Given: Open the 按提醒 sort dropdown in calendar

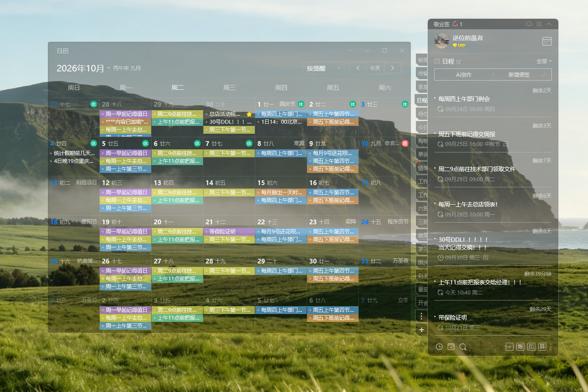Looking at the screenshot, I should tap(323, 68).
